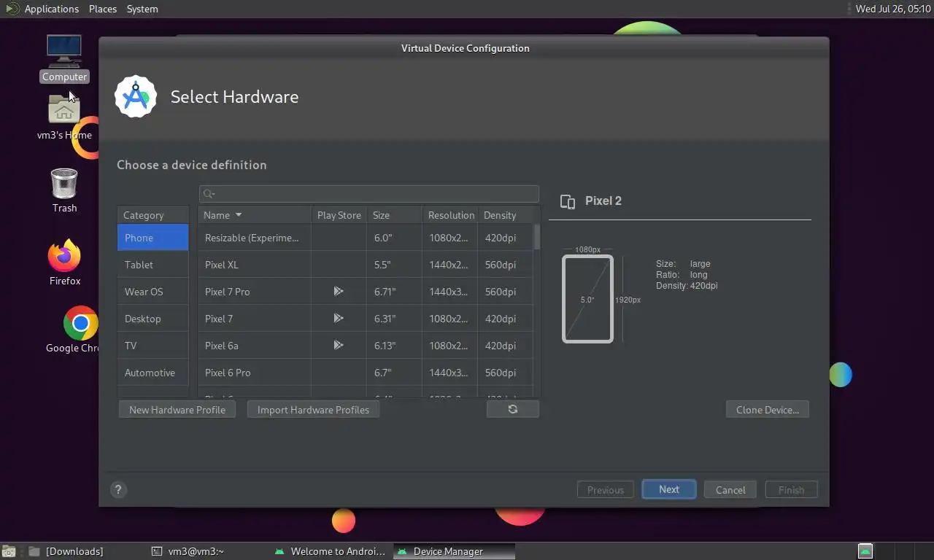
Task: Select the Automotive category
Action: click(x=153, y=373)
